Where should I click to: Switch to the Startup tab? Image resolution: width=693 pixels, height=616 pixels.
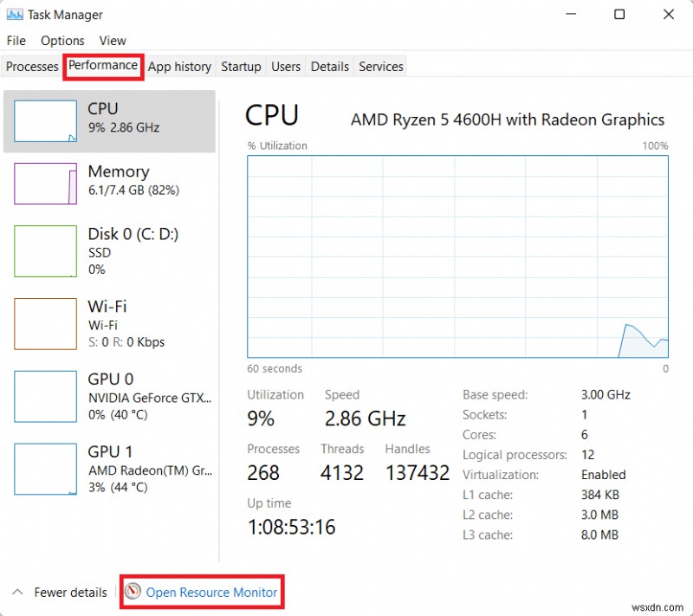[241, 66]
